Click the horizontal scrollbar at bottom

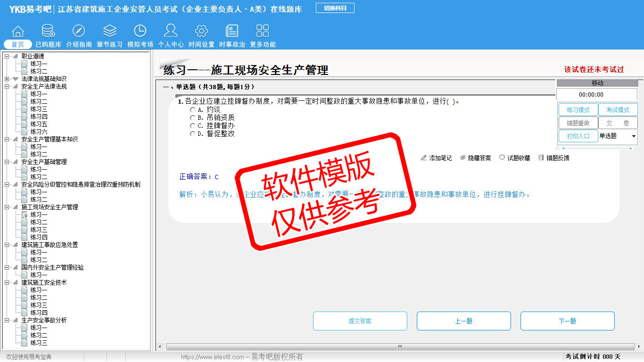(400, 346)
